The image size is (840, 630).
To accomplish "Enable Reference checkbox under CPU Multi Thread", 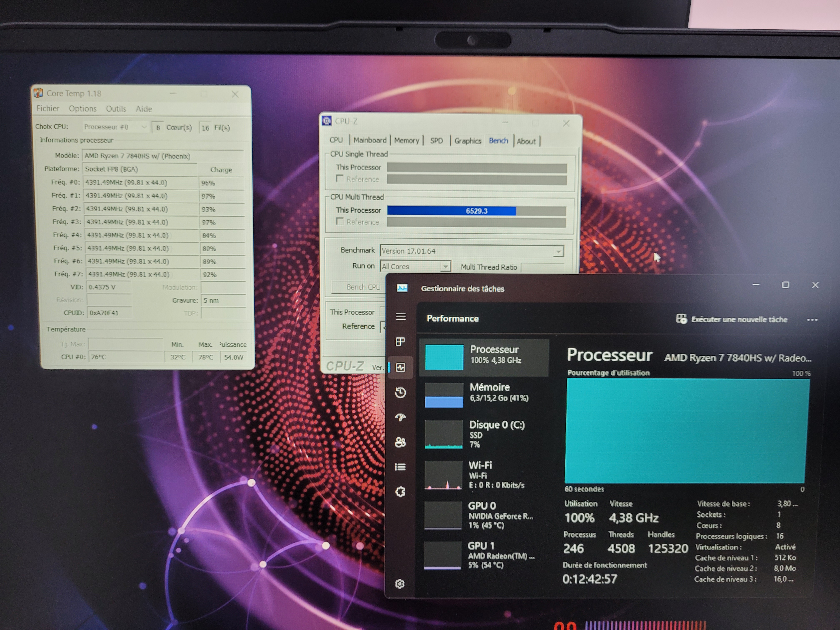I will click(340, 221).
